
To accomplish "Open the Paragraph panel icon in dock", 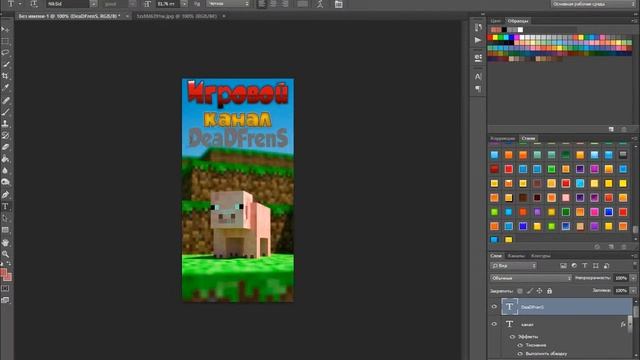I will point(478,89).
